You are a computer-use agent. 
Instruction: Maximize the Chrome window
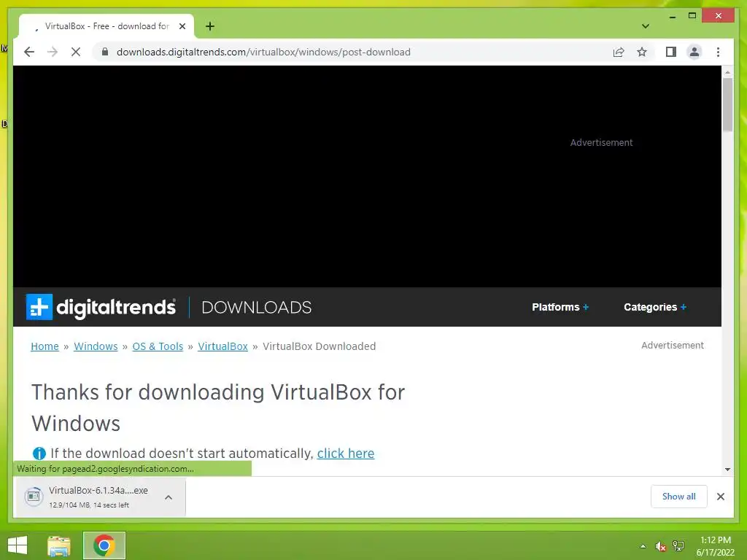point(692,16)
